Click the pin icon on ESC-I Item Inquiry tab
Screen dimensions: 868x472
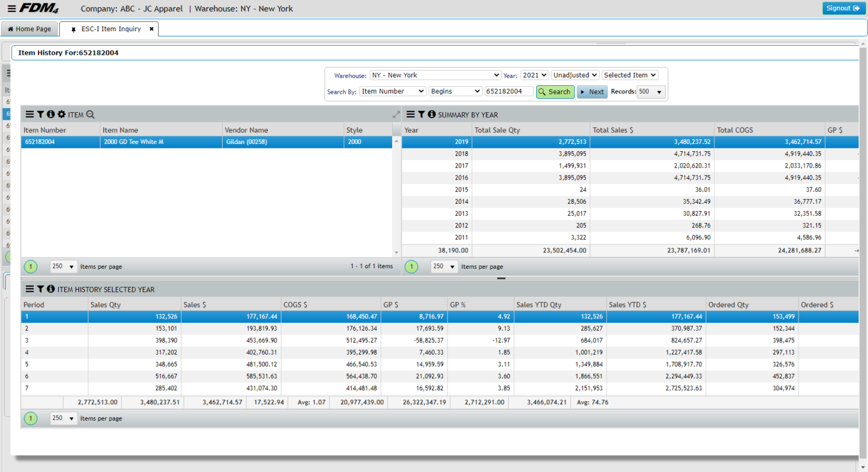72,29
